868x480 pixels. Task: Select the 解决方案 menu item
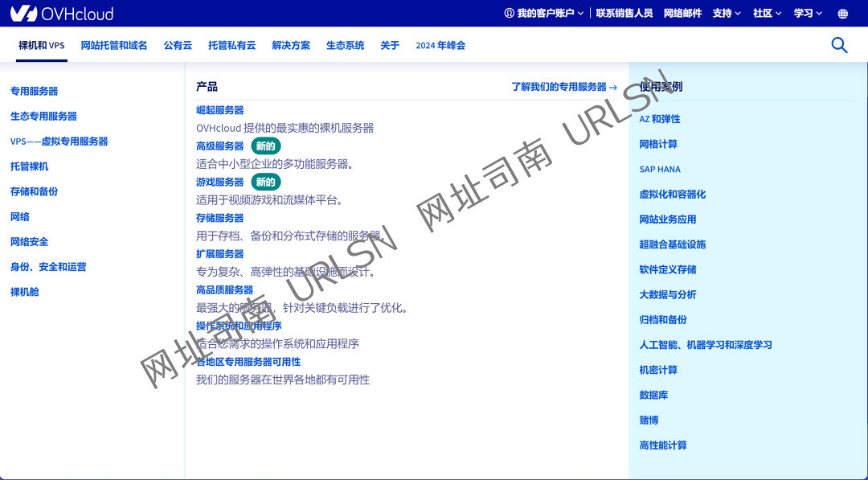[291, 46]
